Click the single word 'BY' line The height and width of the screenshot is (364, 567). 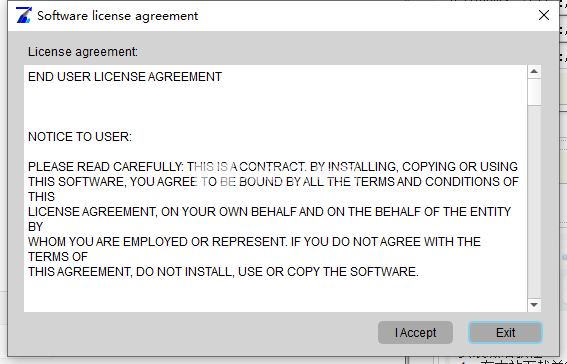click(35, 227)
